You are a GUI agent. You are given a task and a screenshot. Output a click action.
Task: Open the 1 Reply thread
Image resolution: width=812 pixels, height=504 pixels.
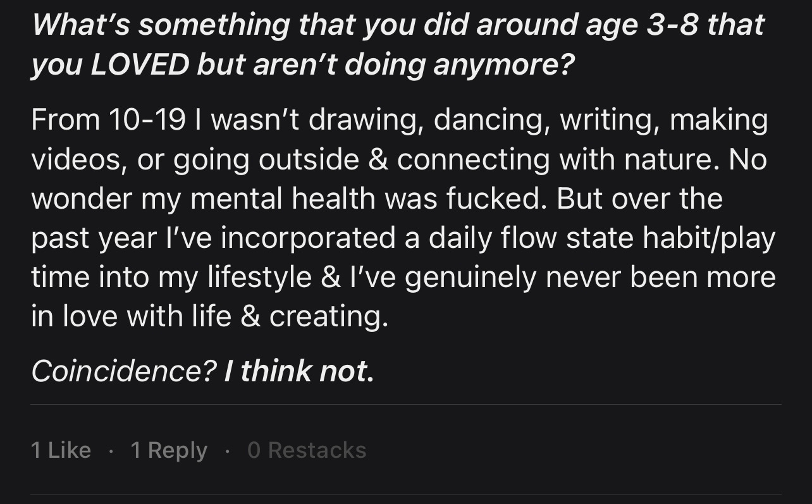click(x=169, y=450)
